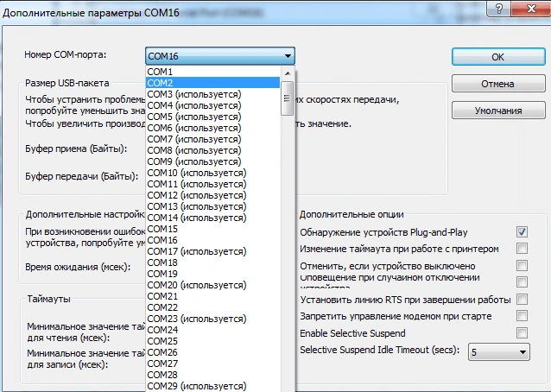Click the OK button
This screenshot has width=551, height=392.
coord(498,56)
